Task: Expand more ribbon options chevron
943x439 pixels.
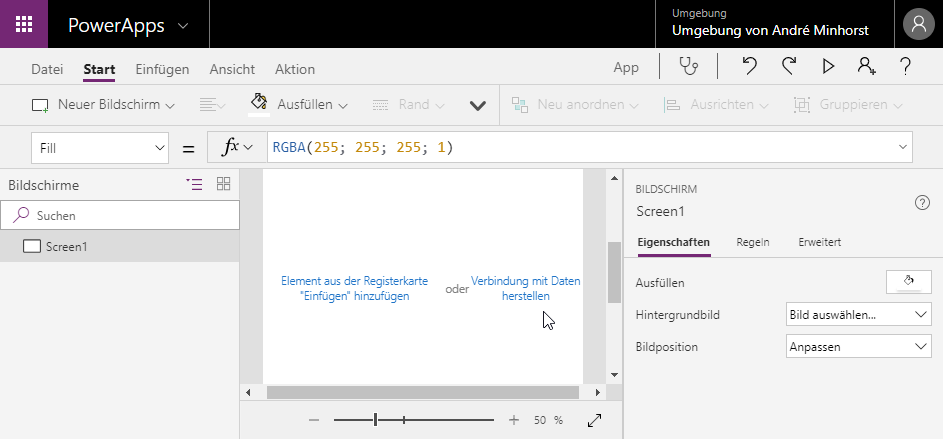Action: coord(478,106)
